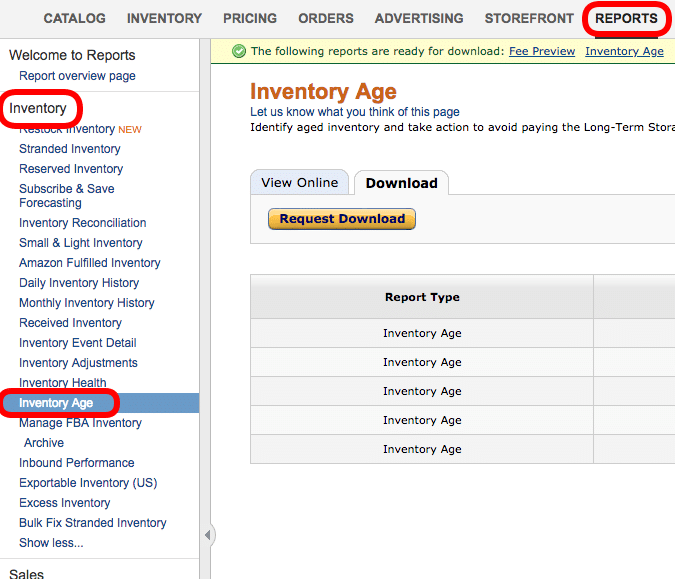
Task: Open Excess Inventory report
Action: click(x=65, y=503)
